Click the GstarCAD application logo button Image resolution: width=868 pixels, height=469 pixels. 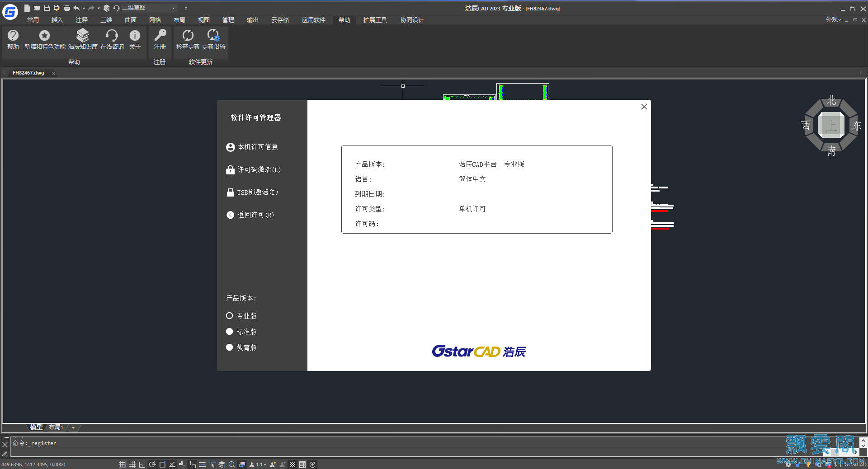(10, 11)
